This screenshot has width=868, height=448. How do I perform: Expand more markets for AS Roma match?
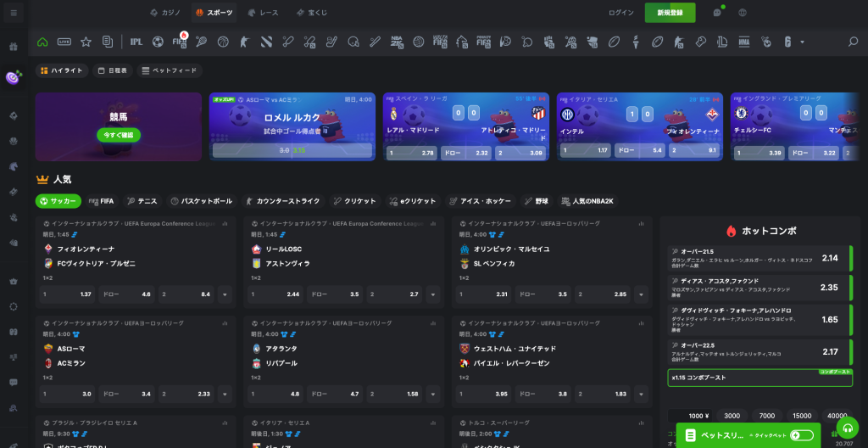point(224,395)
